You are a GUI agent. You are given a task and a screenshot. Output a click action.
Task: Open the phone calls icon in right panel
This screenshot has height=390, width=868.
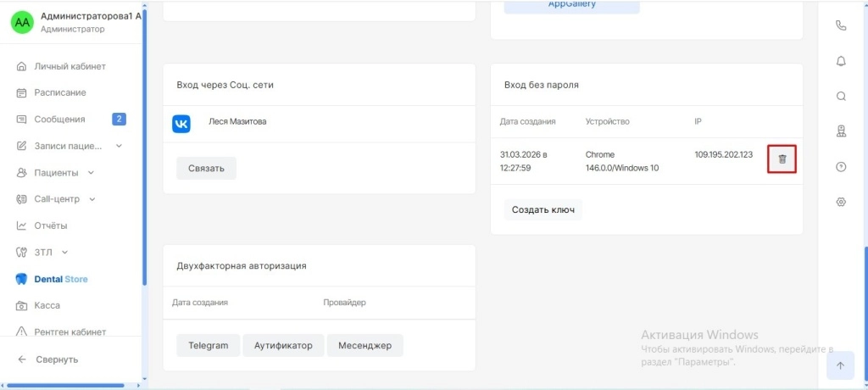[x=841, y=25]
